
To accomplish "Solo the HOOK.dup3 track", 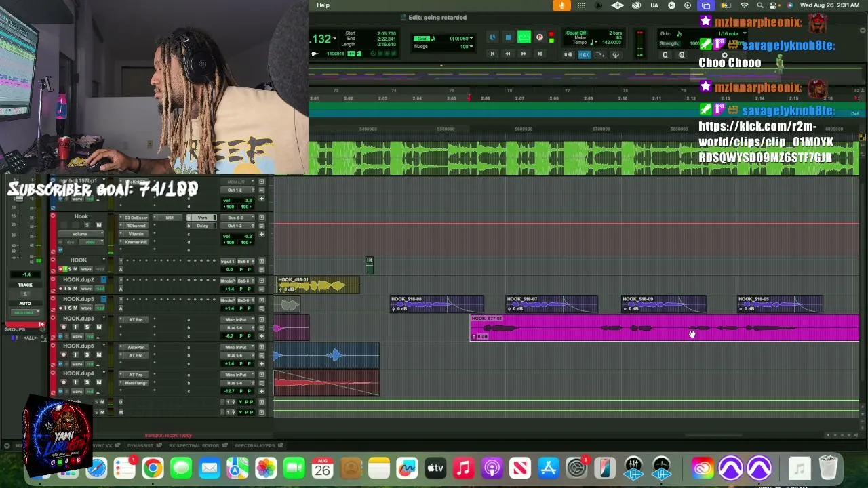I will click(x=87, y=327).
